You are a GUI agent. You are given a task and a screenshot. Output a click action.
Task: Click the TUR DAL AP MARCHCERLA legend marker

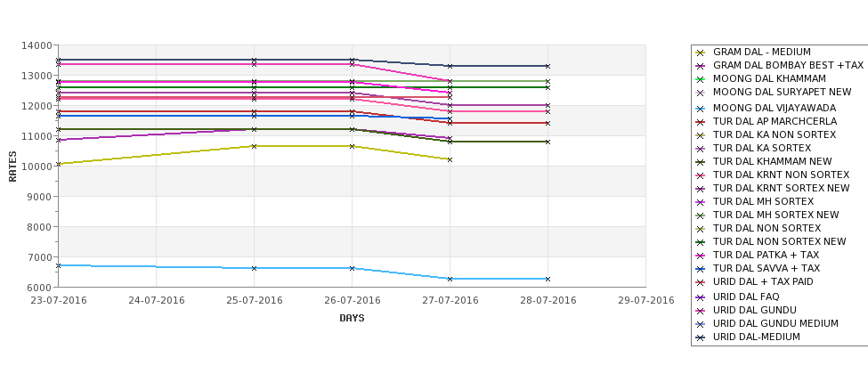coord(701,122)
